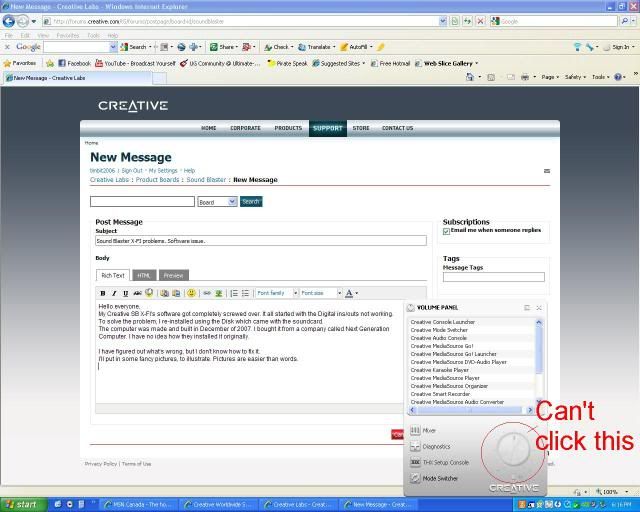Select Creative Console Launcher in list
The width and height of the screenshot is (640, 512).
[443, 322]
